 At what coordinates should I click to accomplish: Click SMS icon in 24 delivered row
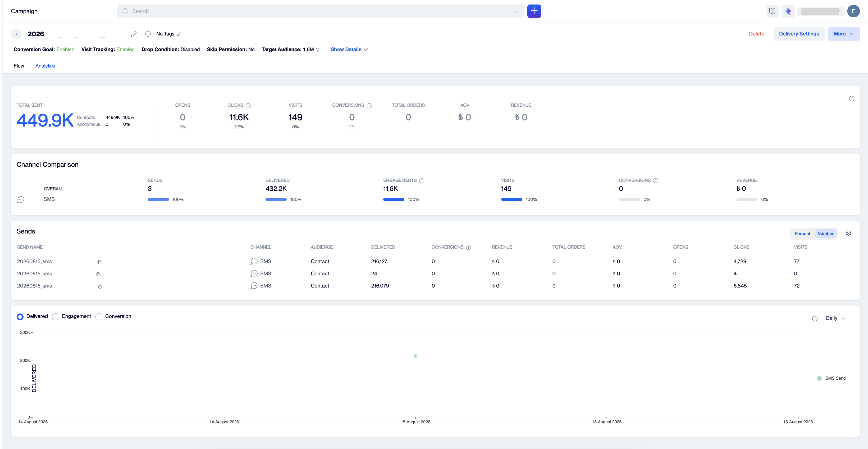[254, 273]
